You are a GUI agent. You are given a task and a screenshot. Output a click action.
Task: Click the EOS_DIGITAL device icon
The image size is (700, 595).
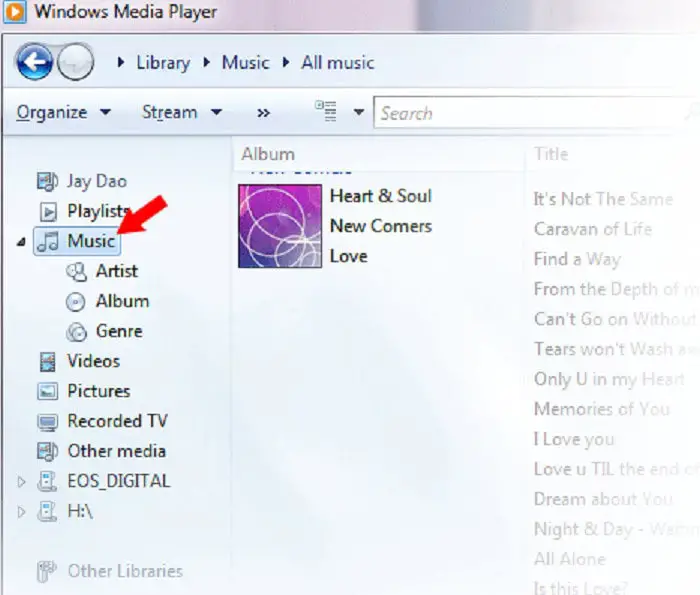tap(47, 482)
